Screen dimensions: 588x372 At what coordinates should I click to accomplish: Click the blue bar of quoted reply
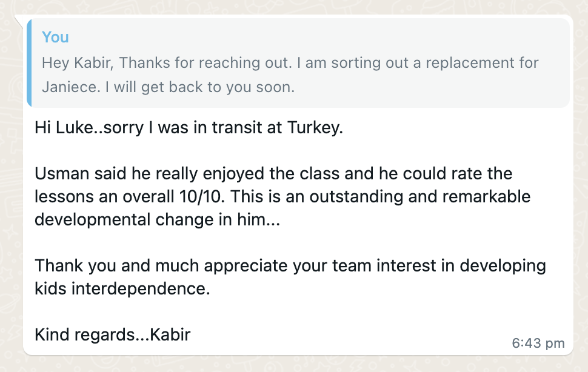[x=29, y=62]
